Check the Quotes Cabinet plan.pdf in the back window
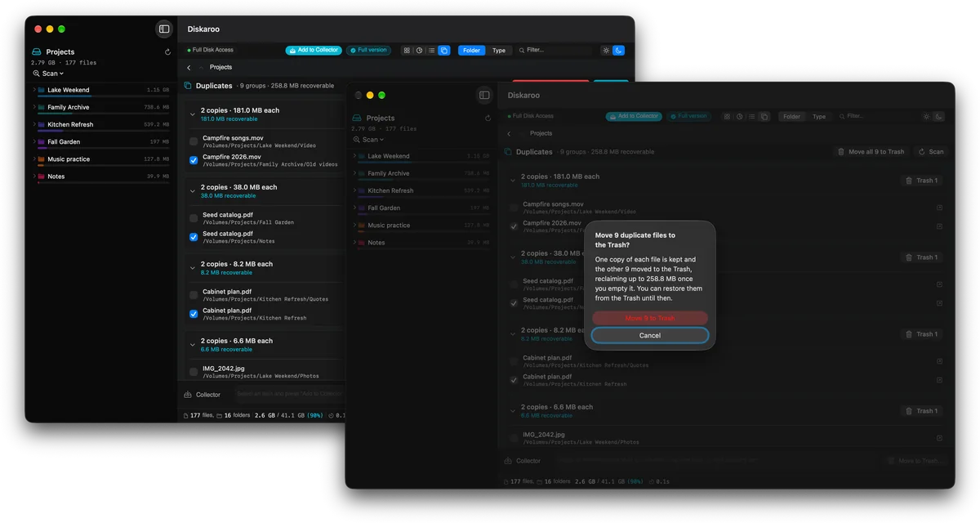The width and height of the screenshot is (980, 523). click(x=194, y=295)
